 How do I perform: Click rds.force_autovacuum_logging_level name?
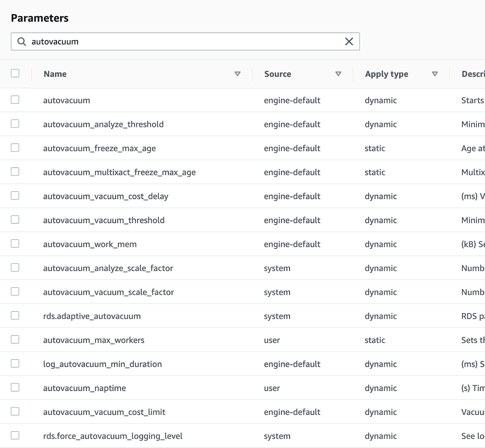(x=113, y=436)
